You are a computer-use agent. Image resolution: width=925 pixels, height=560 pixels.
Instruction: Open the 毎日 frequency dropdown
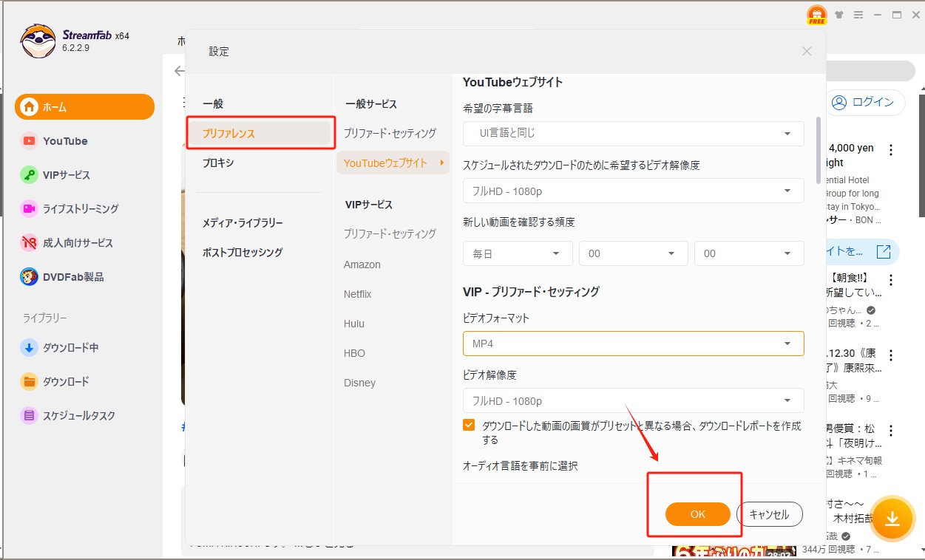tap(518, 253)
